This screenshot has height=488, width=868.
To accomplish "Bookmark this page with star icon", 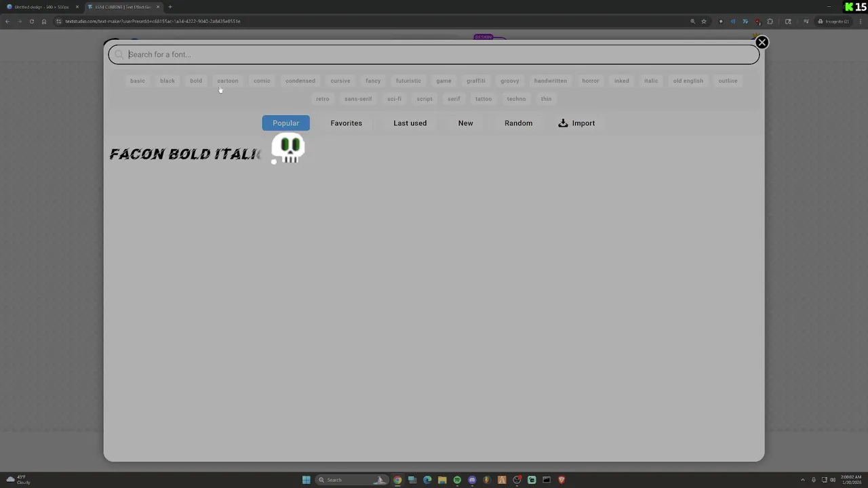I will tap(704, 21).
